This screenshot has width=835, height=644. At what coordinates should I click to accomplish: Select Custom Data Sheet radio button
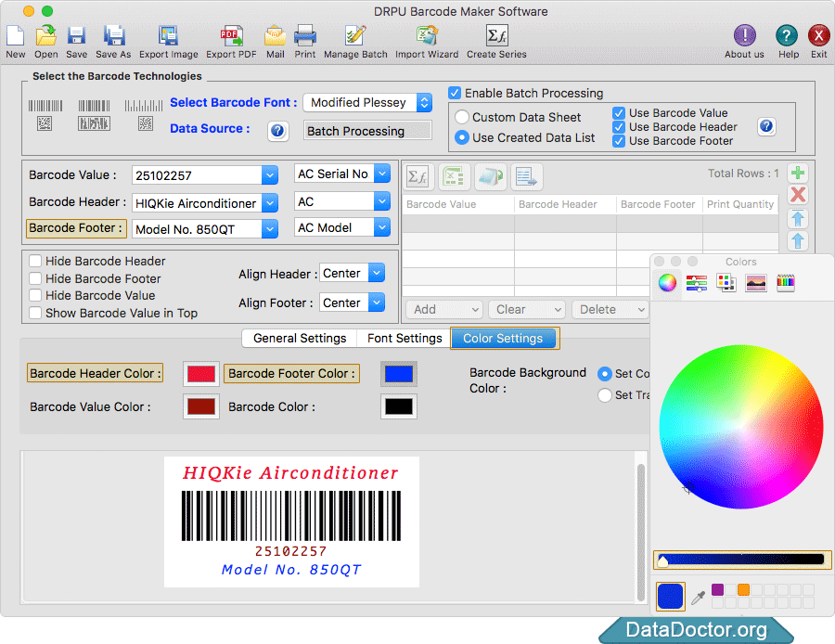pos(462,117)
